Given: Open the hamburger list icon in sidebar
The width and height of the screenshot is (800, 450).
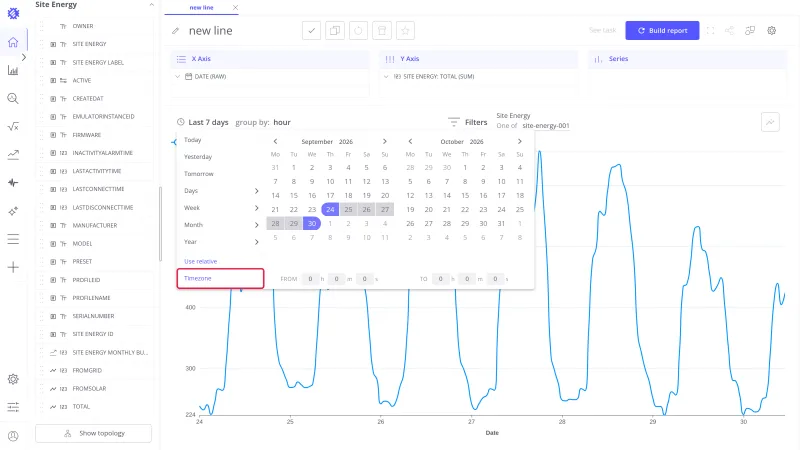Looking at the screenshot, I should click(13, 239).
